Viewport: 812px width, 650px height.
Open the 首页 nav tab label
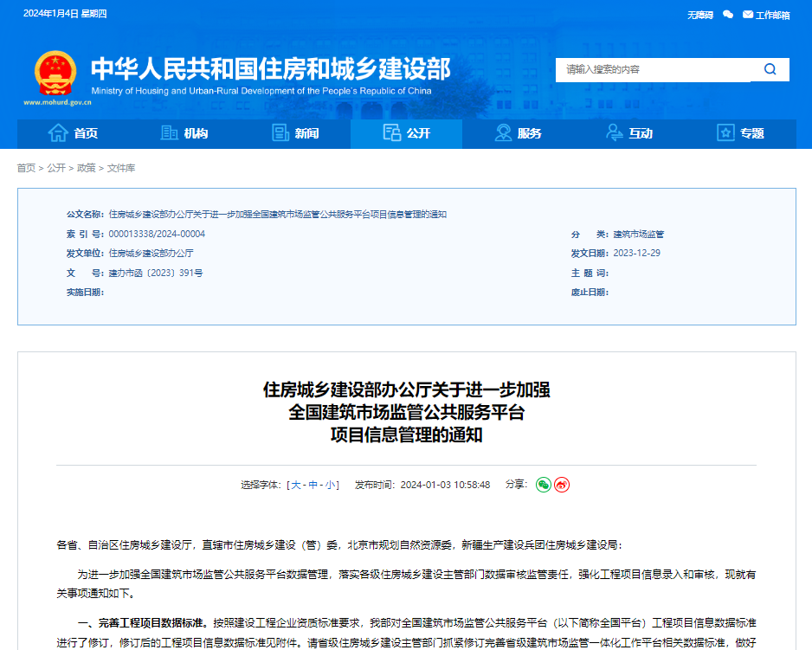pos(86,133)
